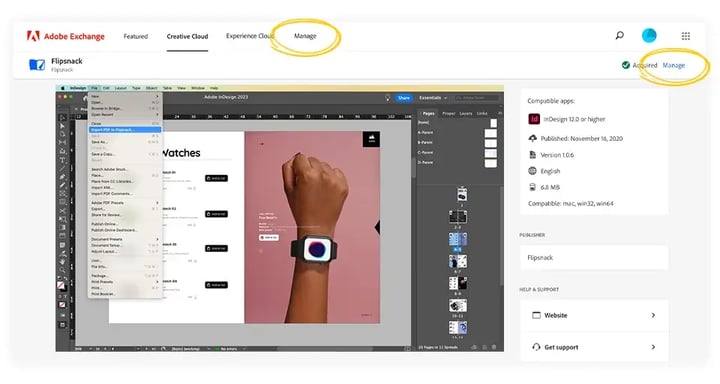Select spread 2-3 thumbnail in Pages panel
Viewport: 720px width, 384px height.
(458, 217)
